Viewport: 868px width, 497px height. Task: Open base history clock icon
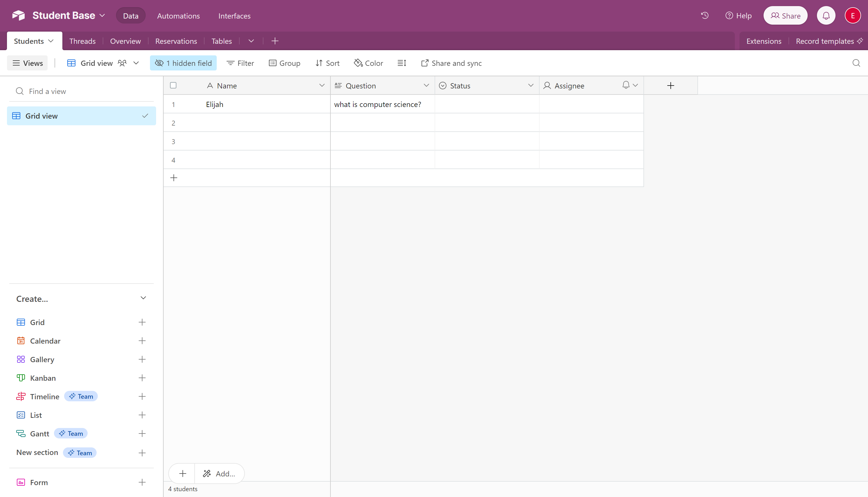pyautogui.click(x=705, y=16)
